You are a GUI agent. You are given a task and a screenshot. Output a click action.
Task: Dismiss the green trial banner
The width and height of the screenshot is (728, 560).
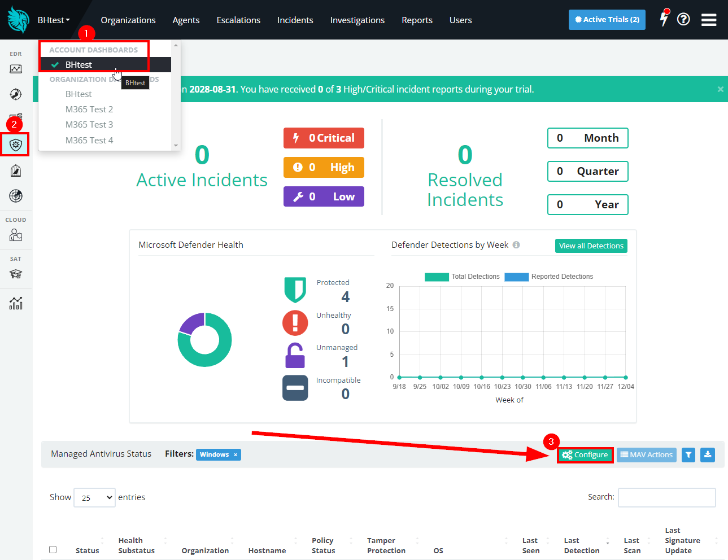tap(720, 89)
